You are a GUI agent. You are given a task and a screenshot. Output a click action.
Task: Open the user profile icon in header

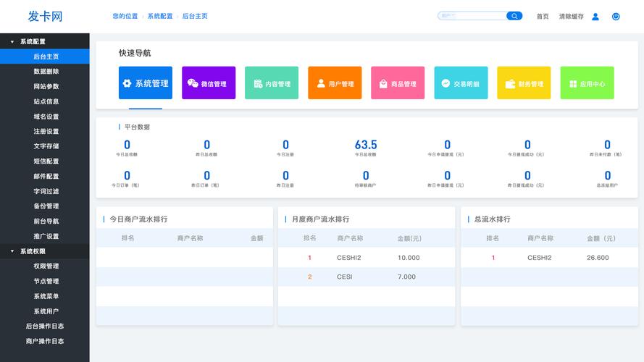pyautogui.click(x=595, y=17)
